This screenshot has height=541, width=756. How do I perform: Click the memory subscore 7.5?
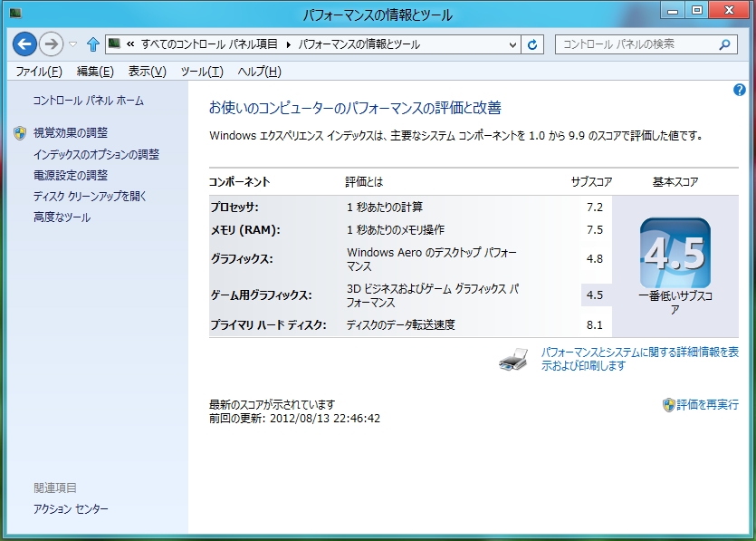(x=595, y=229)
